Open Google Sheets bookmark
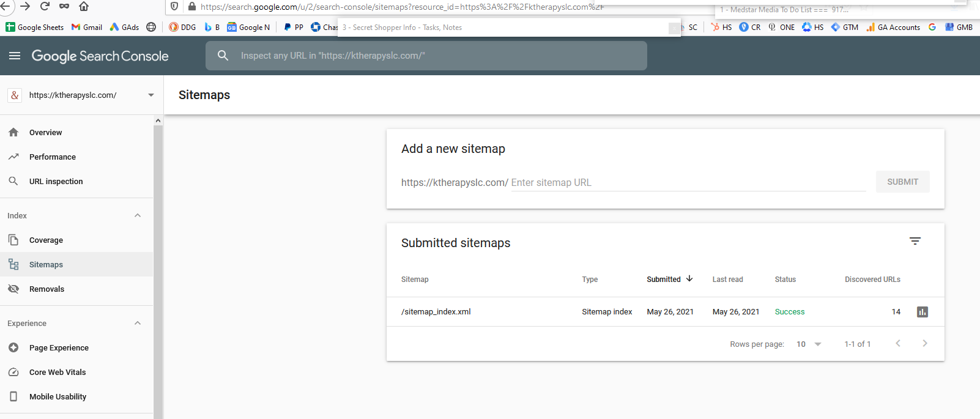 pos(34,27)
